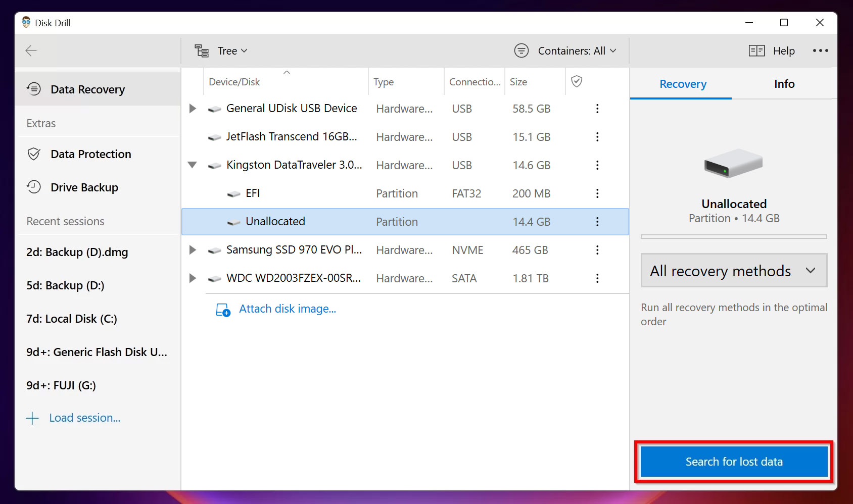Click the Drive Backup clock icon
Image resolution: width=853 pixels, height=504 pixels.
[x=34, y=187]
